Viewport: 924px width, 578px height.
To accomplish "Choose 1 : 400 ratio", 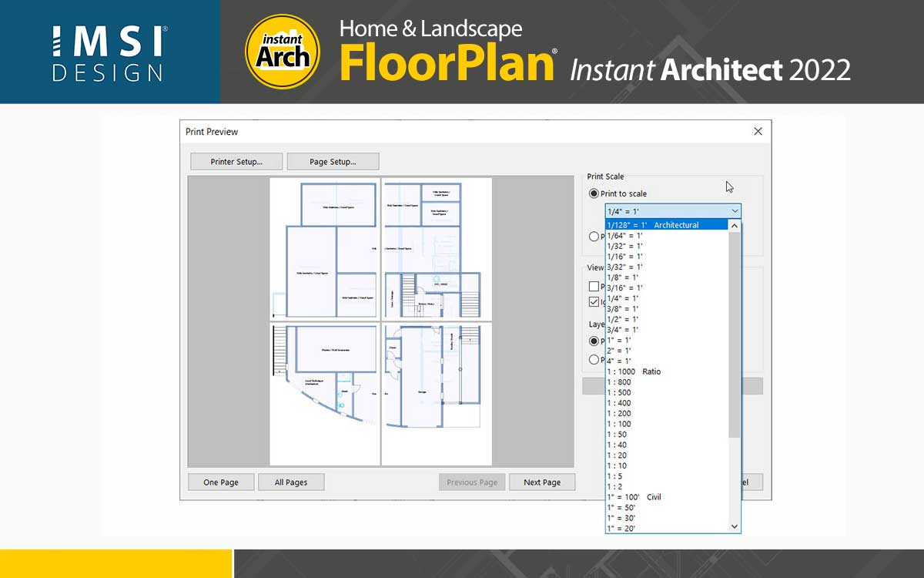I will click(x=666, y=403).
